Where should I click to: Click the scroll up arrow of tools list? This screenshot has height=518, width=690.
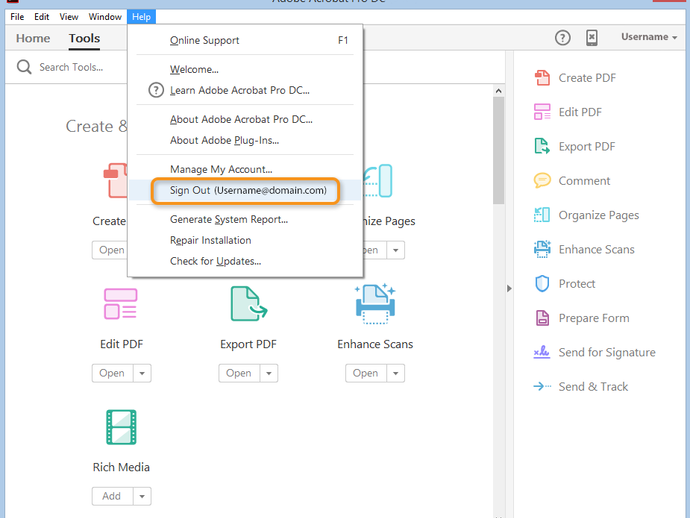498,91
